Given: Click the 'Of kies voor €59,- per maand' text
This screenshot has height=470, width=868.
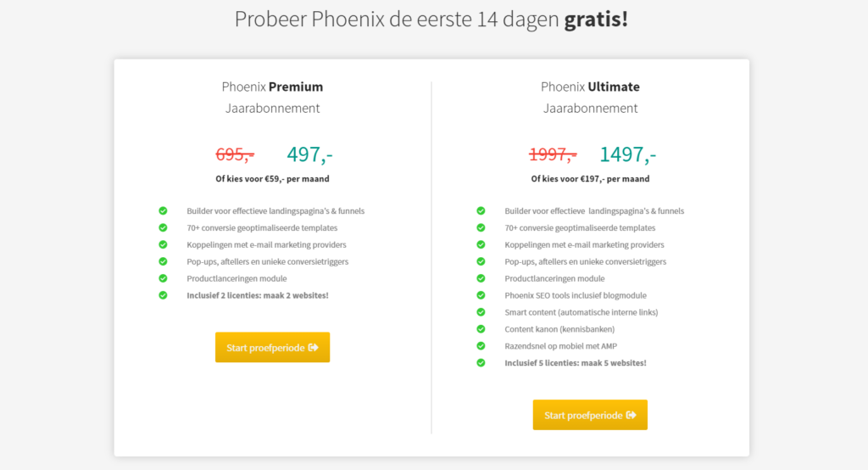Looking at the screenshot, I should (x=272, y=178).
